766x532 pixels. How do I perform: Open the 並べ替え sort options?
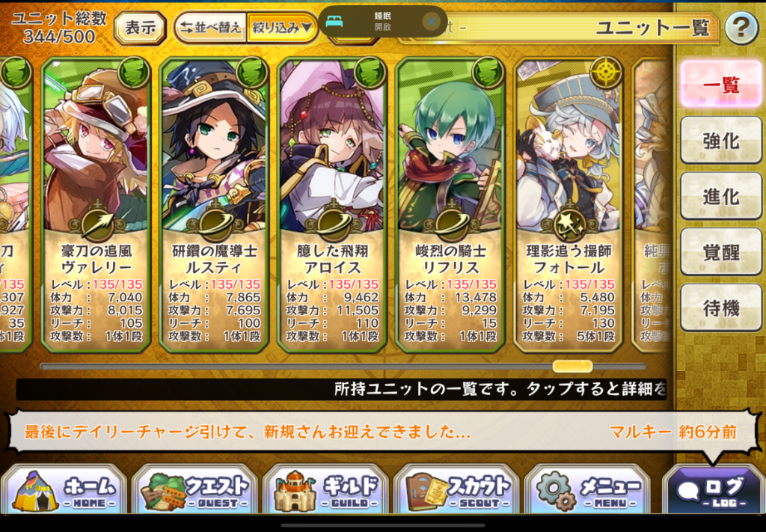[x=211, y=28]
